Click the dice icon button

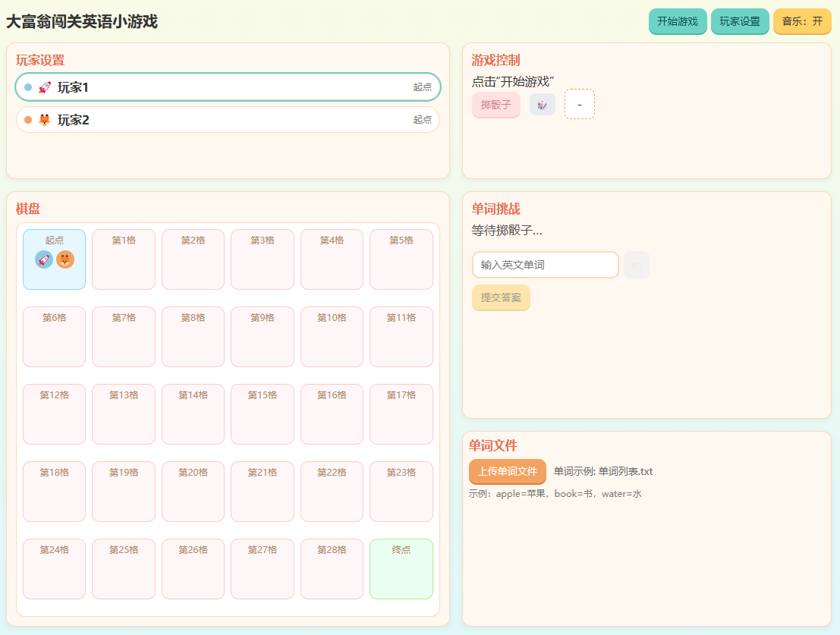[x=542, y=105]
